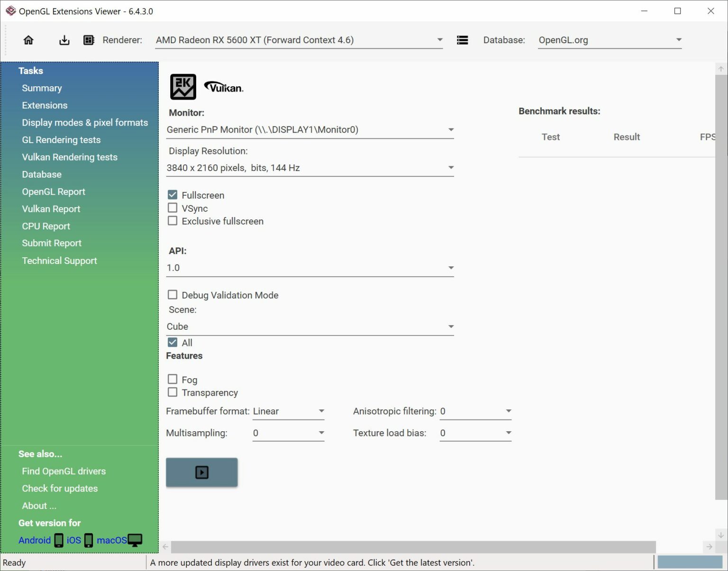Click the Result column header
This screenshot has width=728, height=571.
click(627, 137)
